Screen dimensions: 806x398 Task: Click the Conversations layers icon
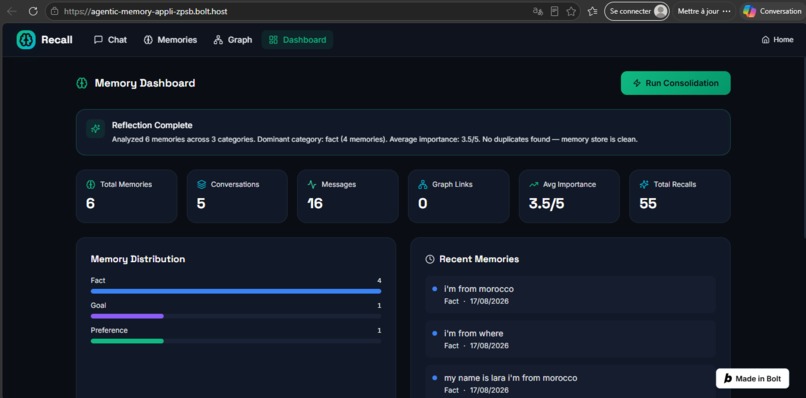pyautogui.click(x=202, y=184)
